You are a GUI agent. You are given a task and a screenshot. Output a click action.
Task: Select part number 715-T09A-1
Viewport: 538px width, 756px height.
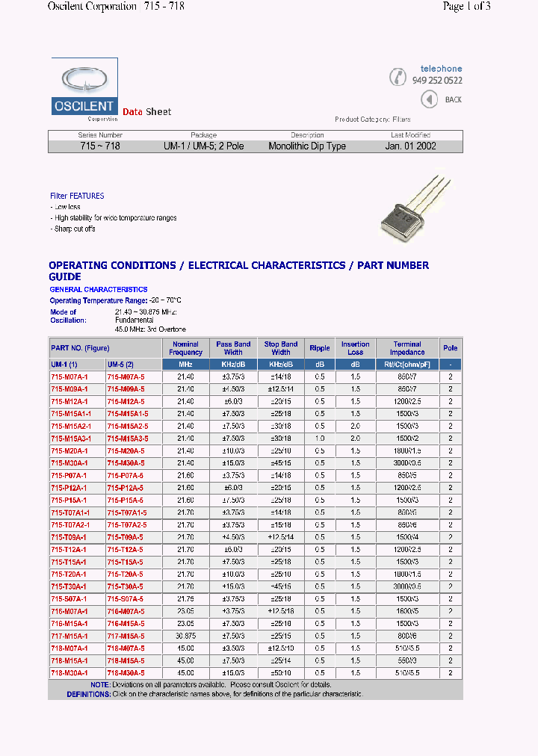69,537
